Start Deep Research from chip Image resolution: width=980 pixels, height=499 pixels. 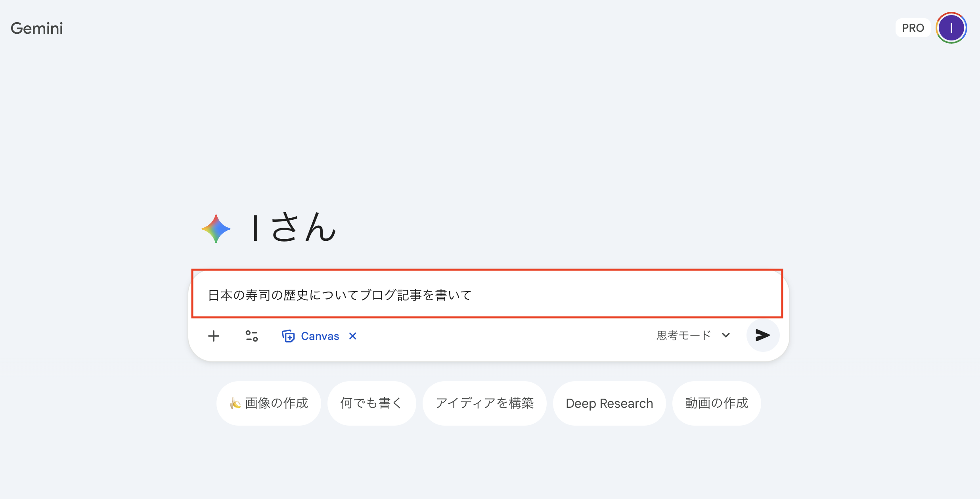pos(609,403)
